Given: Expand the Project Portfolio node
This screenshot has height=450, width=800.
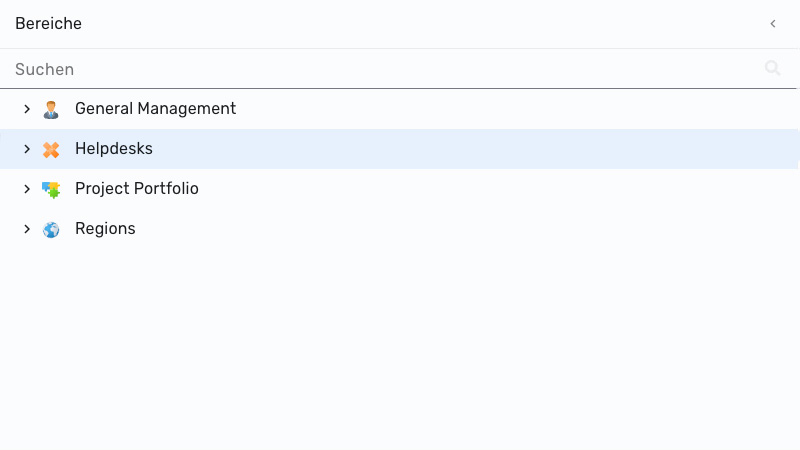Looking at the screenshot, I should 27,189.
